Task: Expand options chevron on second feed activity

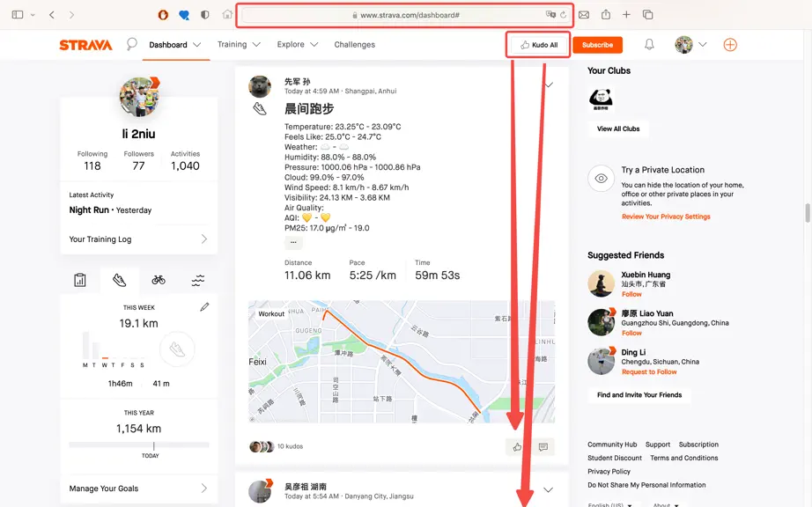Action: click(548, 489)
